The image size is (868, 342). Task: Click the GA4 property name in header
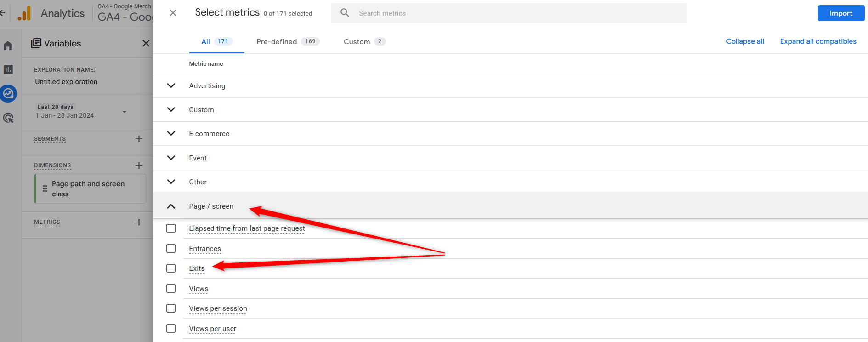[x=125, y=17]
